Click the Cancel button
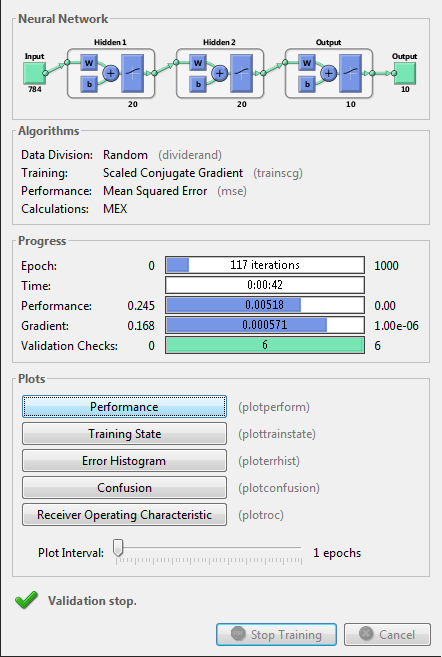Screen dimensions: 442x657 [x=387, y=635]
